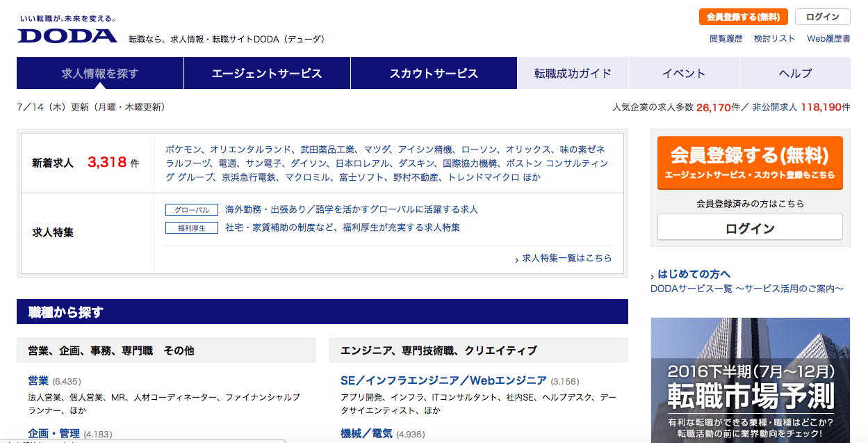Select the 福利厚生 tag label
Viewport: 868px width, 443px height.
pyautogui.click(x=192, y=228)
